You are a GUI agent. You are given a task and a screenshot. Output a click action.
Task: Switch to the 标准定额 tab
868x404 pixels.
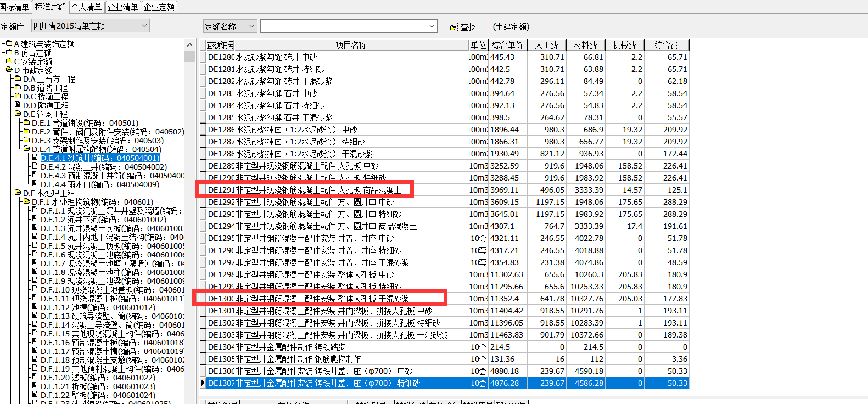(x=51, y=7)
